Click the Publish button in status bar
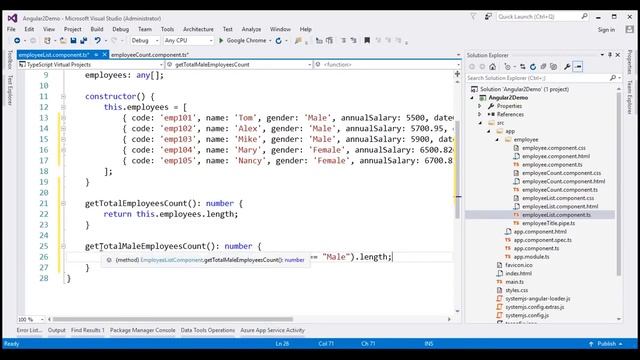Image resolution: width=640 pixels, height=360 pixels. point(606,344)
